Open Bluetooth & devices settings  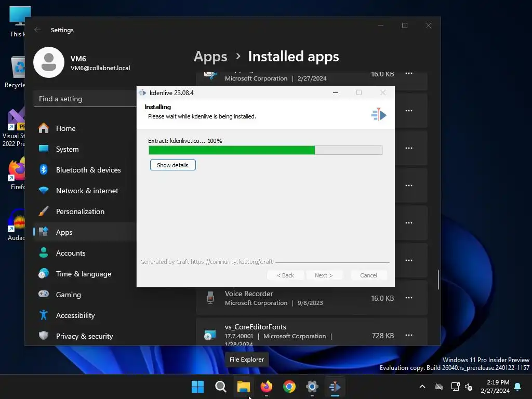point(85,170)
